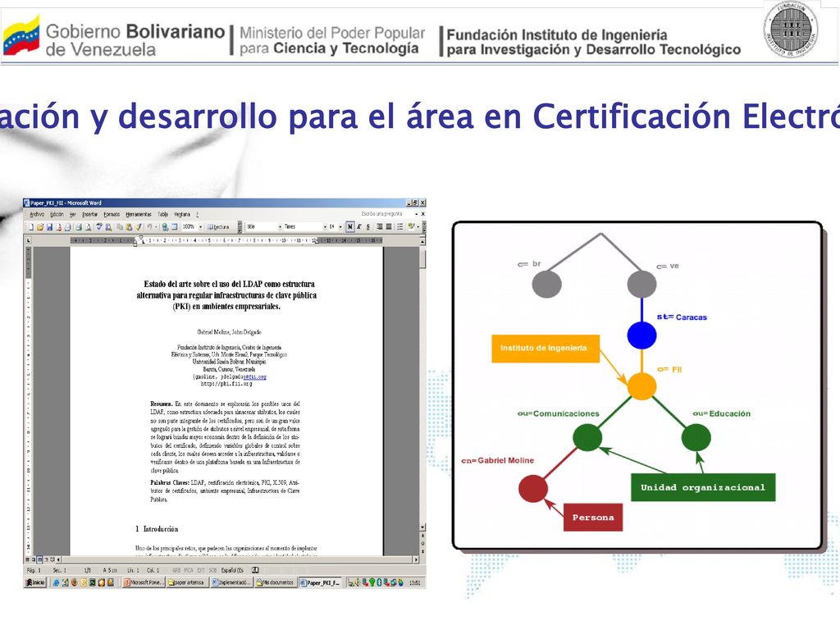Click the orange o=FII node circle
The width and height of the screenshot is (840, 630).
(641, 386)
